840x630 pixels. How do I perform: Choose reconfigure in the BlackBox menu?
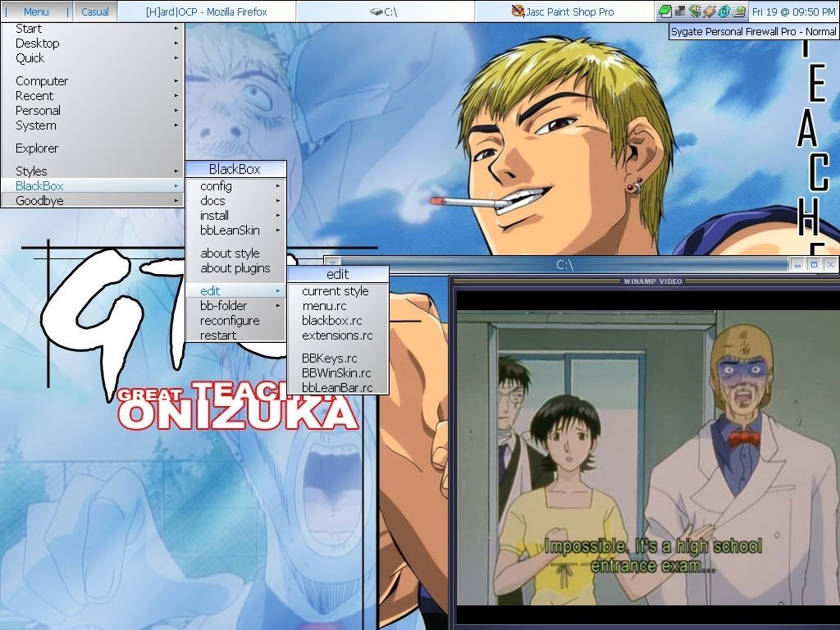pos(235,321)
